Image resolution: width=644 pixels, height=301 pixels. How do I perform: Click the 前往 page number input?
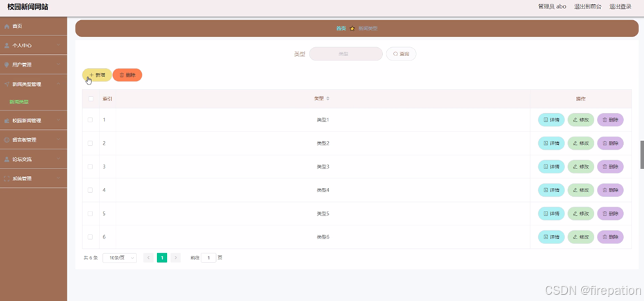click(x=208, y=258)
